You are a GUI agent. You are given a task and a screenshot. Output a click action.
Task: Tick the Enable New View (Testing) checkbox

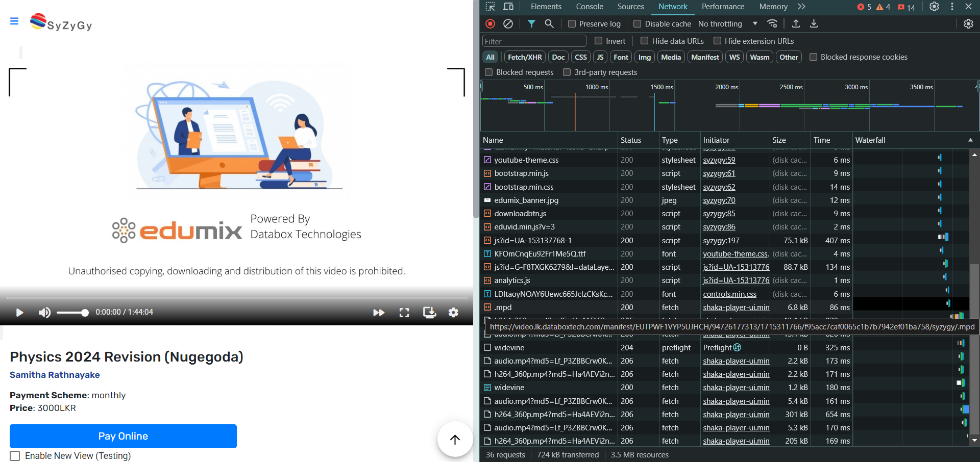click(15, 456)
